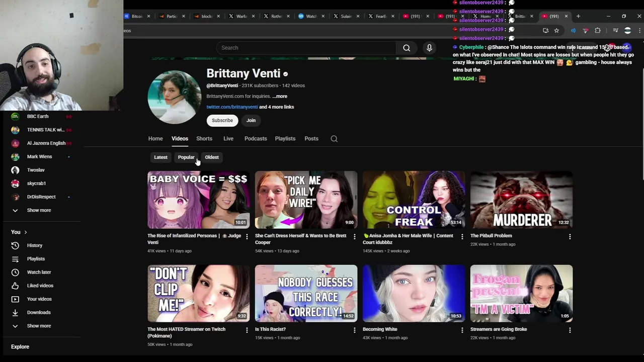Switch to Posts tab
This screenshot has width=644, height=362.
point(311,139)
